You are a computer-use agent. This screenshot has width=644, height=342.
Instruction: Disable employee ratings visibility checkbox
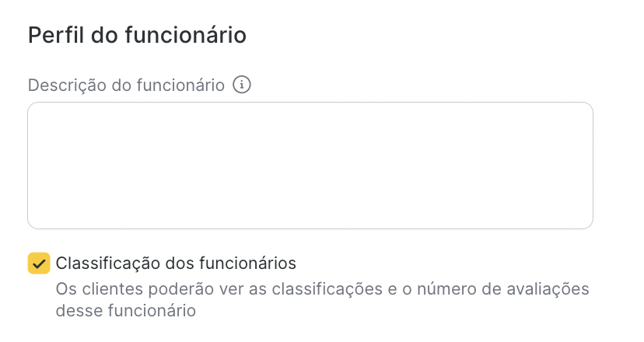click(x=39, y=263)
